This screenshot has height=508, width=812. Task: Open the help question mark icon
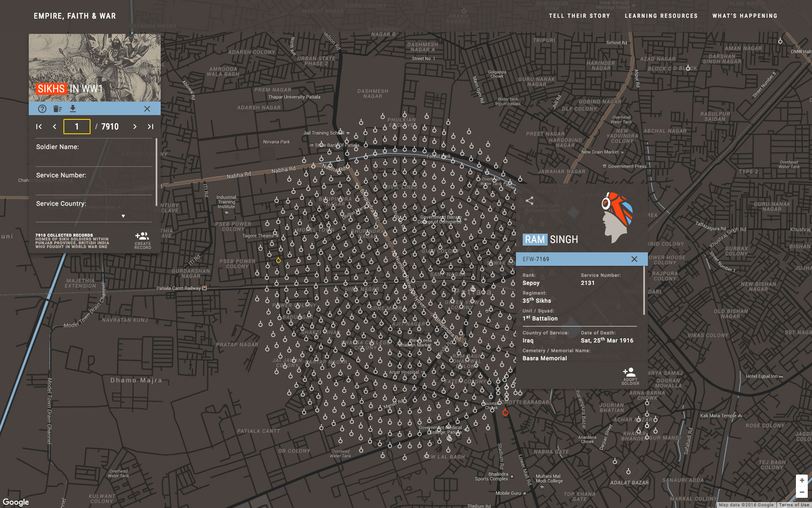point(42,109)
